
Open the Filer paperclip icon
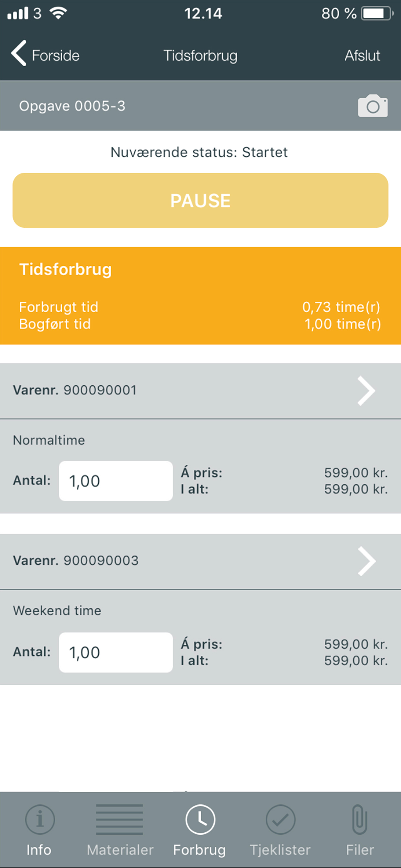360,820
